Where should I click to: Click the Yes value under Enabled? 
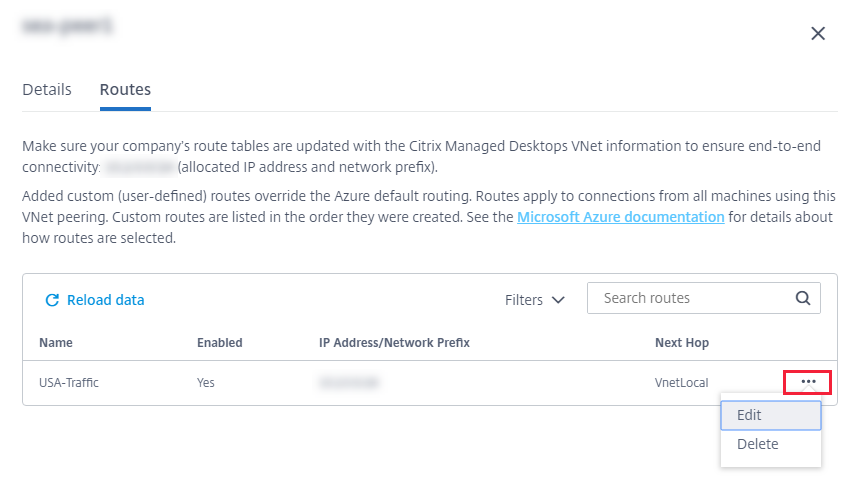click(206, 382)
